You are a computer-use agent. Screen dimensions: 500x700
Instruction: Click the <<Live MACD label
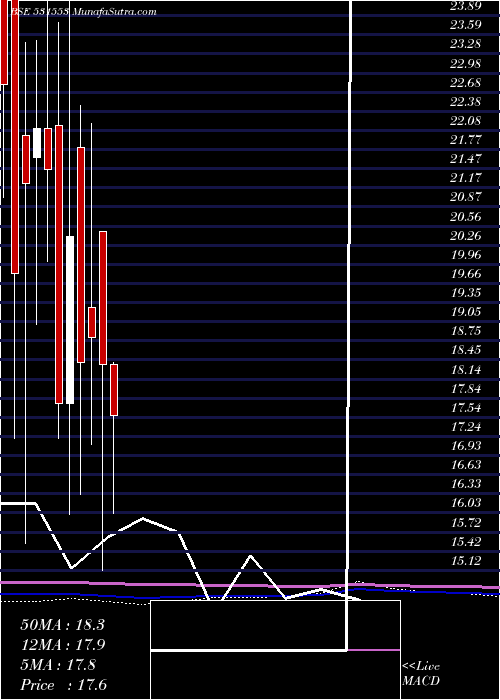(421, 674)
